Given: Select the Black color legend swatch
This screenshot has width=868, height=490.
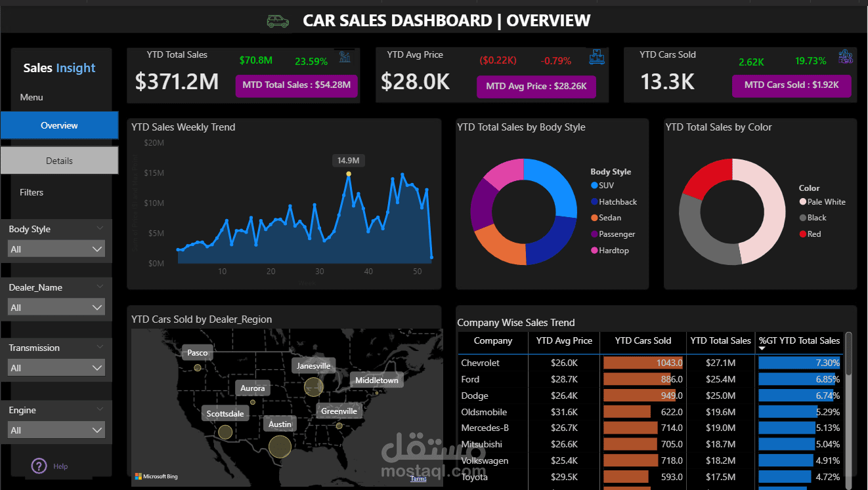Looking at the screenshot, I should [x=802, y=218].
